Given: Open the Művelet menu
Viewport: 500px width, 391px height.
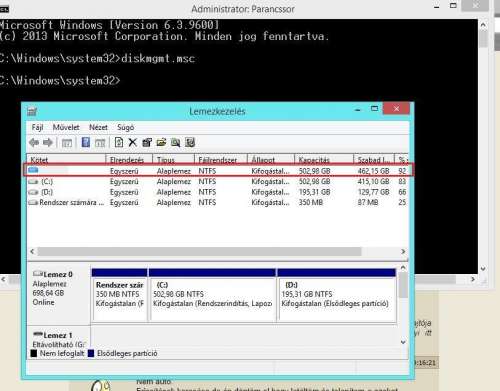Looking at the screenshot, I should coord(66,127).
